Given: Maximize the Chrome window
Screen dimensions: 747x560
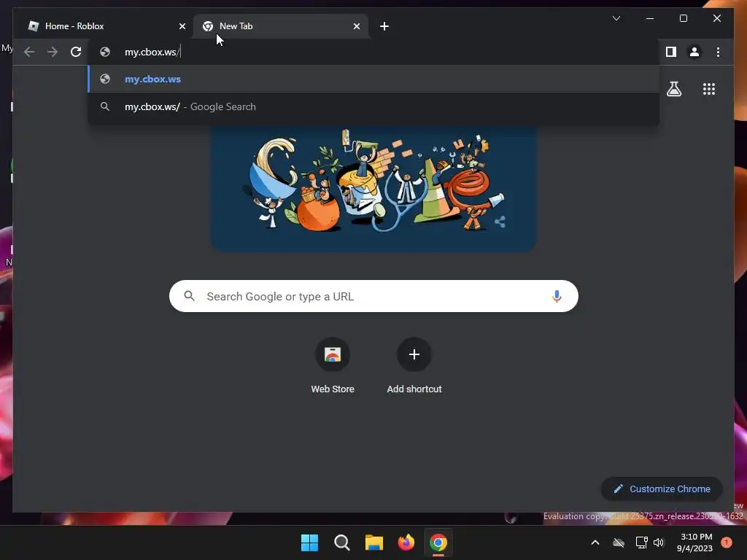Looking at the screenshot, I should (683, 18).
